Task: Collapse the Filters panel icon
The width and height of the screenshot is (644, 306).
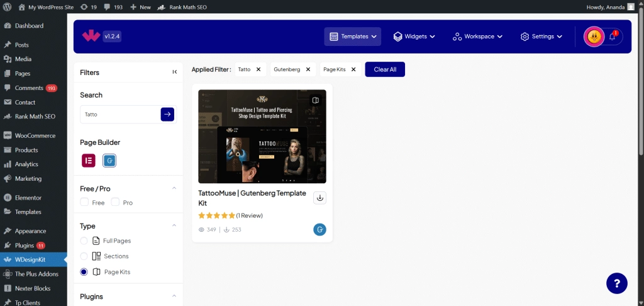Action: tap(175, 72)
